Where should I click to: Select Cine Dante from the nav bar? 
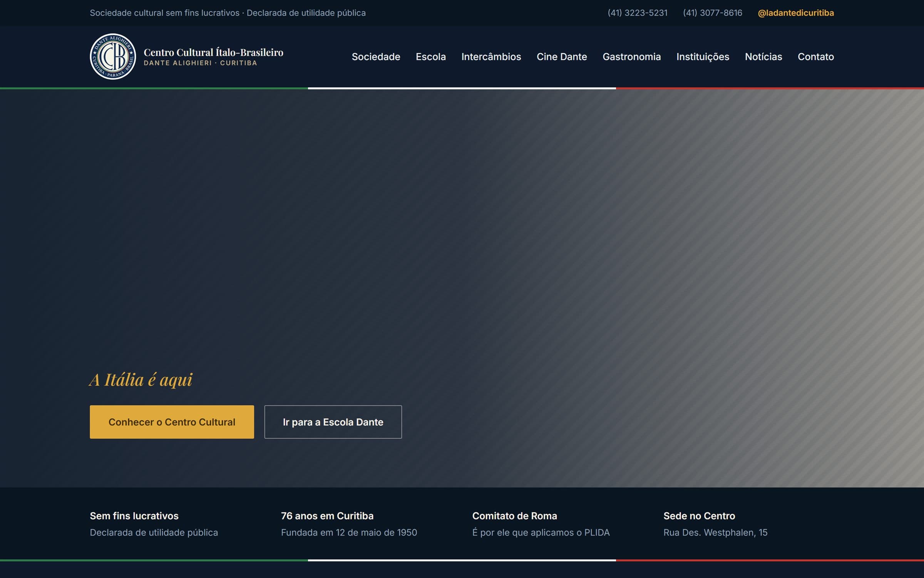tap(562, 57)
